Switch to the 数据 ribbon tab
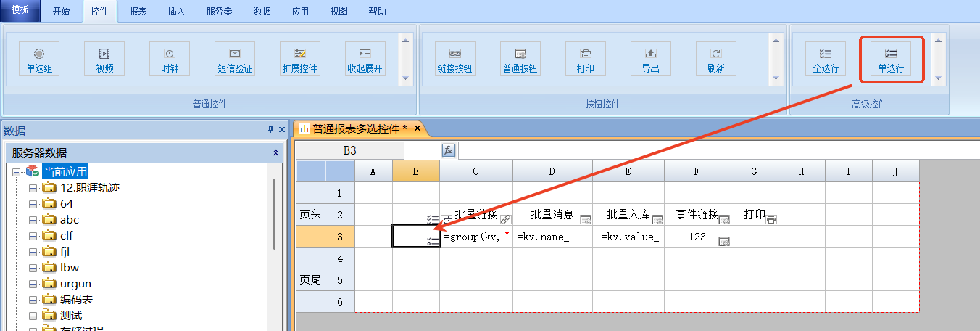 (x=262, y=12)
